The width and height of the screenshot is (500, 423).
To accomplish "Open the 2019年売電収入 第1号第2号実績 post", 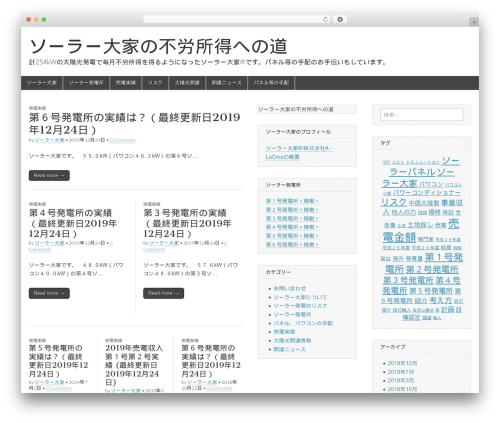I will [134, 365].
